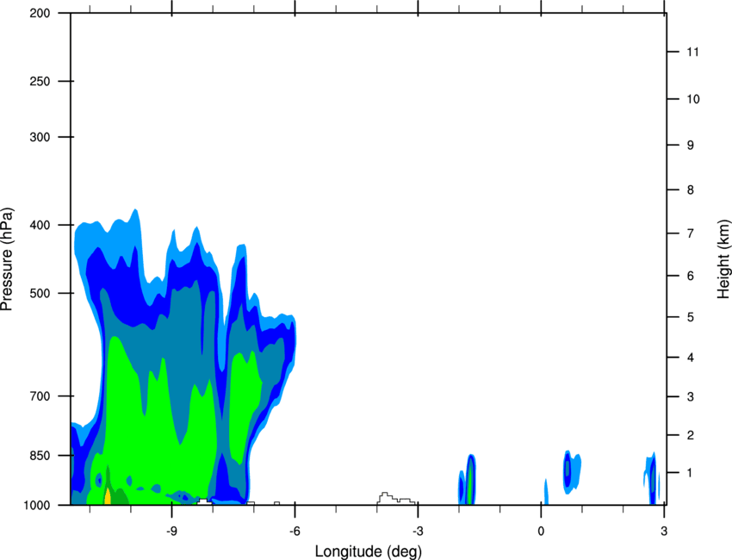The image size is (732, 560).
Task: Click the 'Height (km)' axis title
Action: (x=723, y=259)
